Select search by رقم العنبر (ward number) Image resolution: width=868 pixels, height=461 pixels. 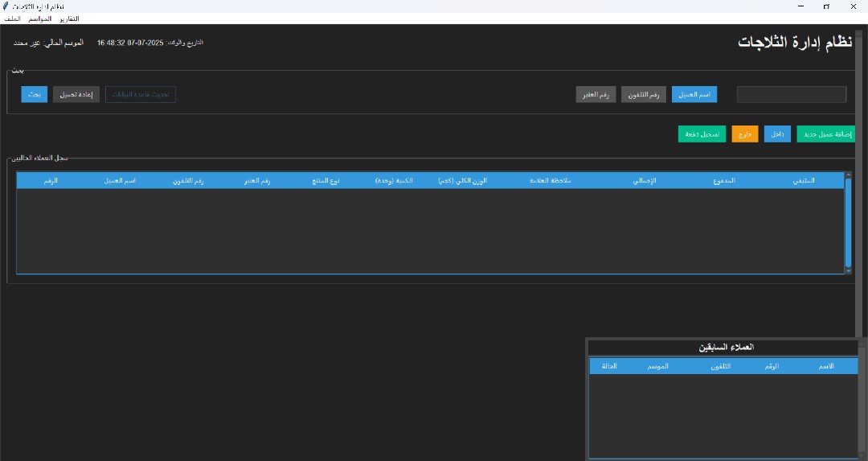click(596, 94)
